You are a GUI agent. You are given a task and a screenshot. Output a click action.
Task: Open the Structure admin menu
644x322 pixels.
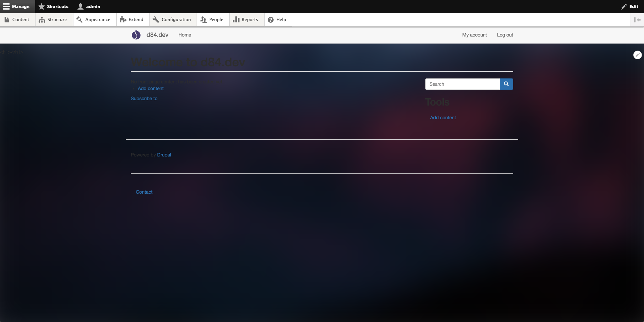point(53,20)
